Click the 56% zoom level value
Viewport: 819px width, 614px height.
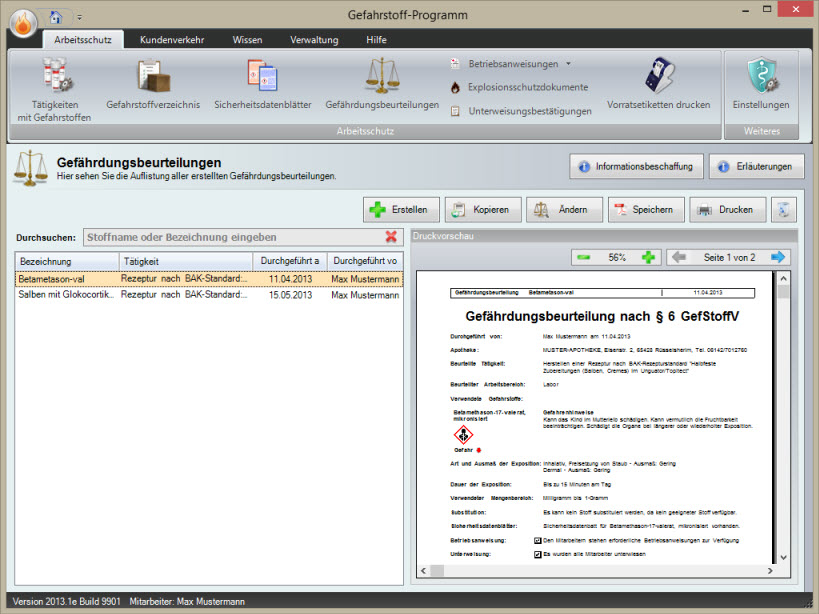pyautogui.click(x=617, y=257)
